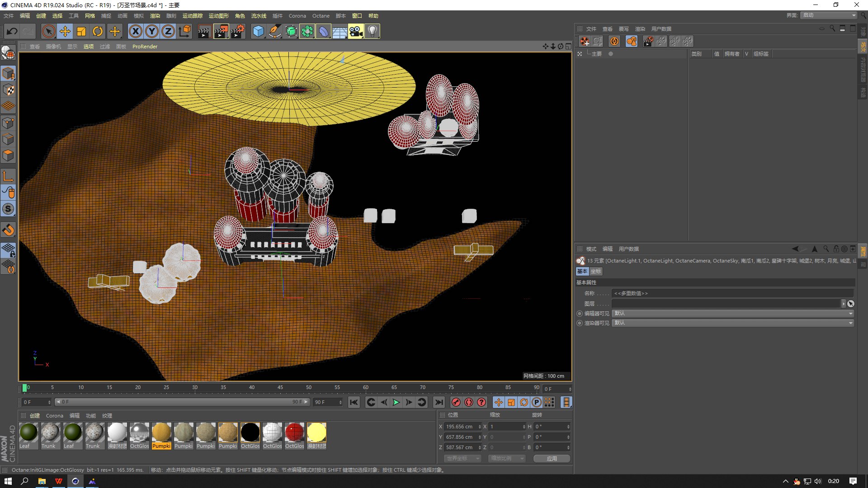The image size is (868, 488).
Task: Open 渲染器可见 dropdown
Action: point(733,323)
